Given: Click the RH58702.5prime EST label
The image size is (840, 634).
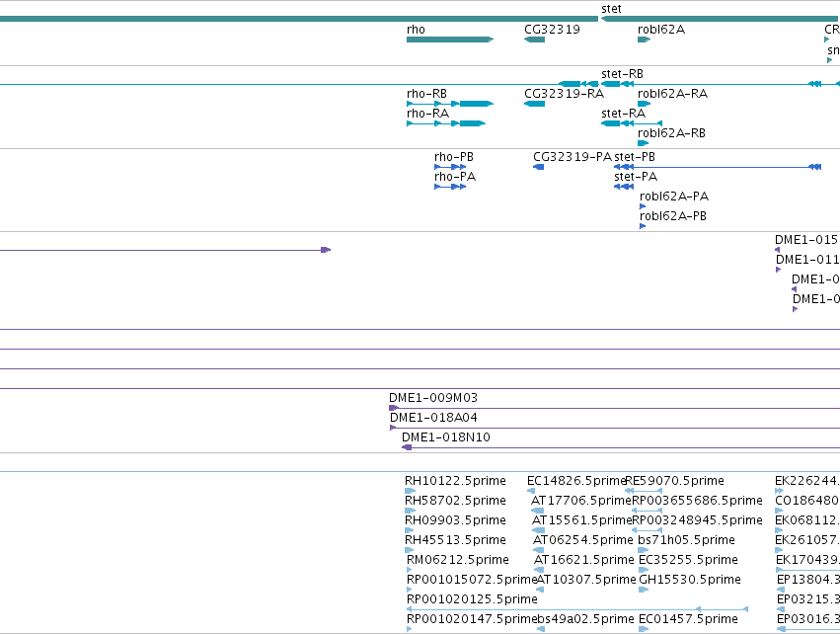Looking at the screenshot, I should click(455, 501).
